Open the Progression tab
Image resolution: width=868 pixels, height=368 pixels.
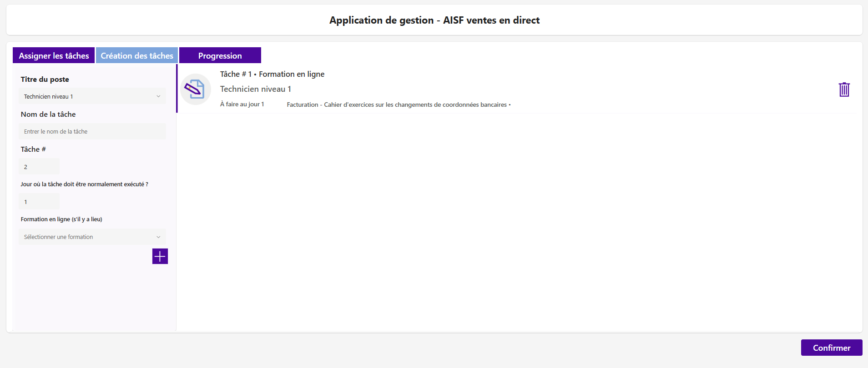tap(220, 55)
